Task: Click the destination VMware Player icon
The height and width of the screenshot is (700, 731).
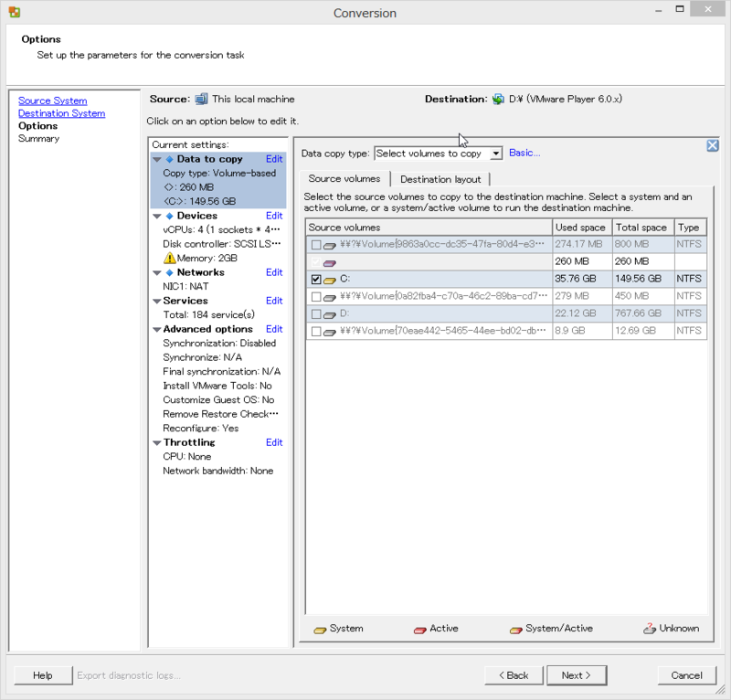Action: coord(498,99)
